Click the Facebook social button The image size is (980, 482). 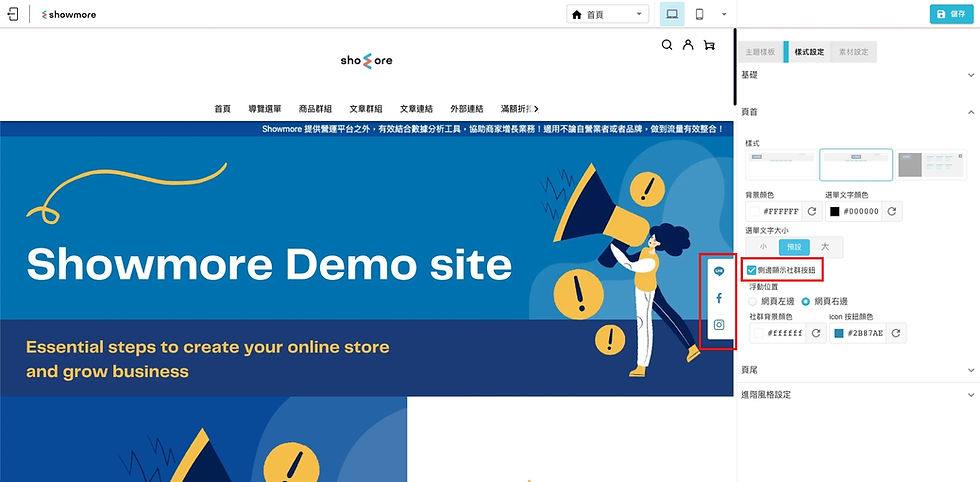tap(719, 298)
